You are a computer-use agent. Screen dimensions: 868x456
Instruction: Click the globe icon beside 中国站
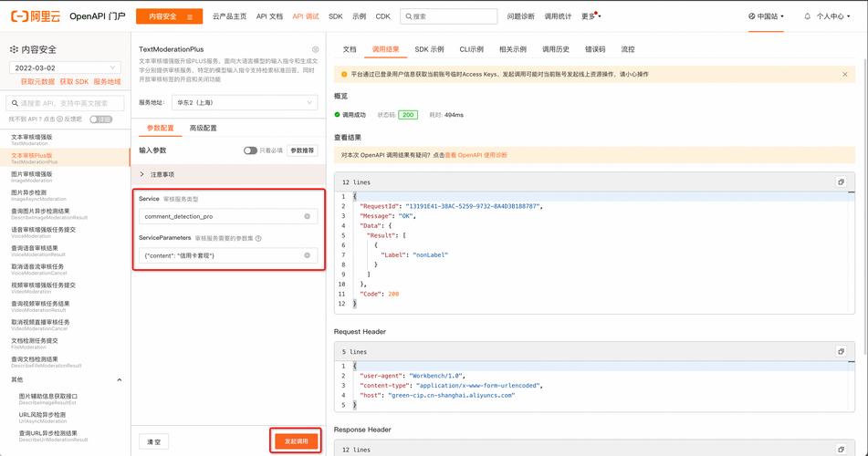point(752,16)
